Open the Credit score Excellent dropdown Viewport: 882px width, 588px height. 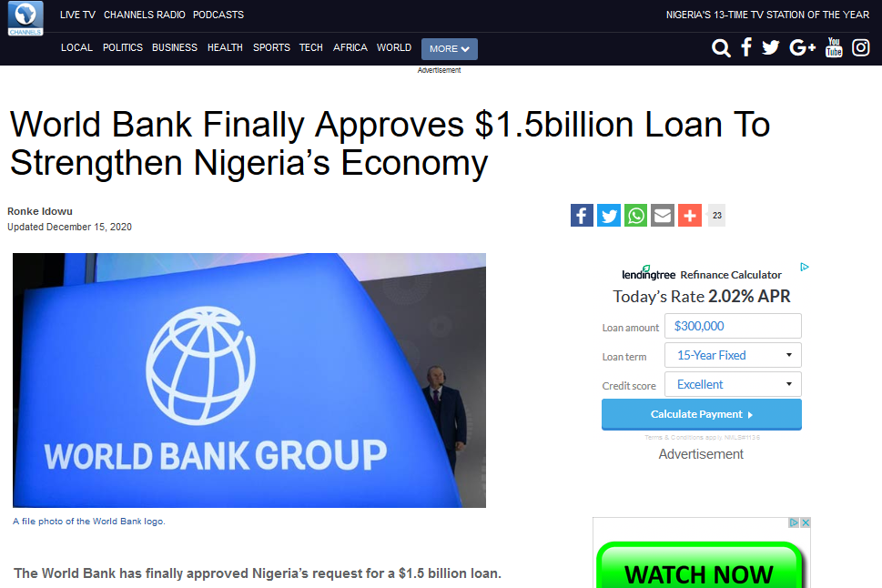733,384
